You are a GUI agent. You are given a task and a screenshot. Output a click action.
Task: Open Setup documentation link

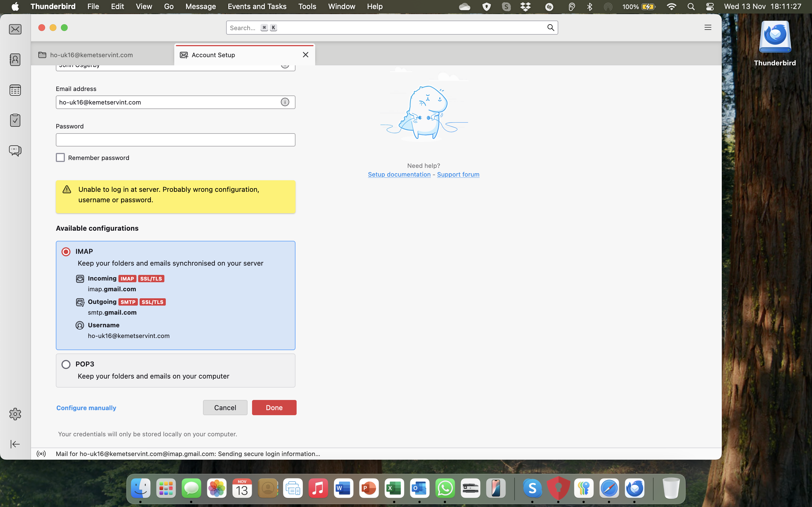pos(399,174)
